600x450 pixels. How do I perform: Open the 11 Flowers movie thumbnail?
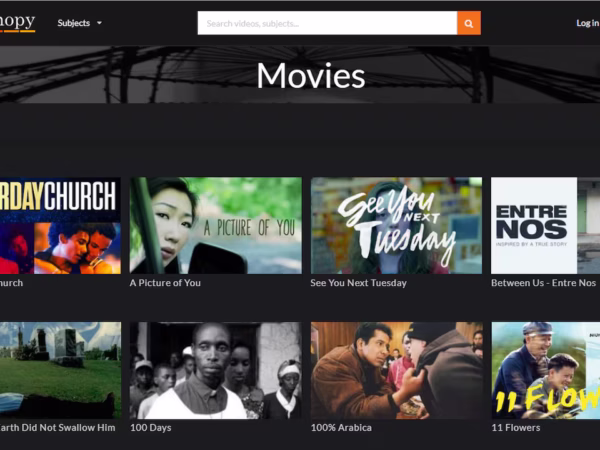[x=545, y=370]
